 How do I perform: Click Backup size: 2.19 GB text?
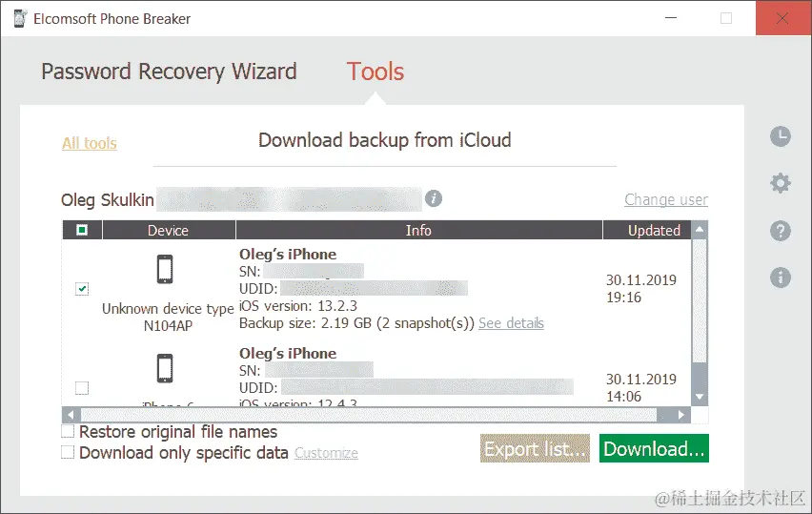coord(356,323)
